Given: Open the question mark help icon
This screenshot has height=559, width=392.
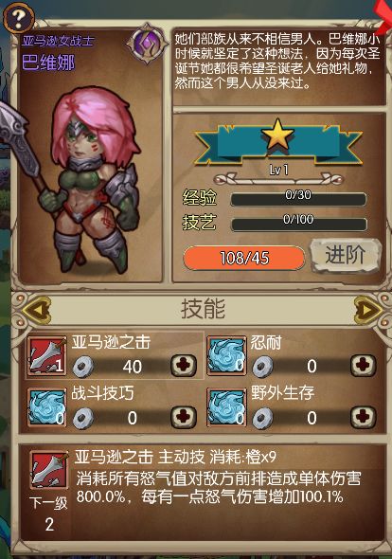Looking at the screenshot, I should click(19, 17).
